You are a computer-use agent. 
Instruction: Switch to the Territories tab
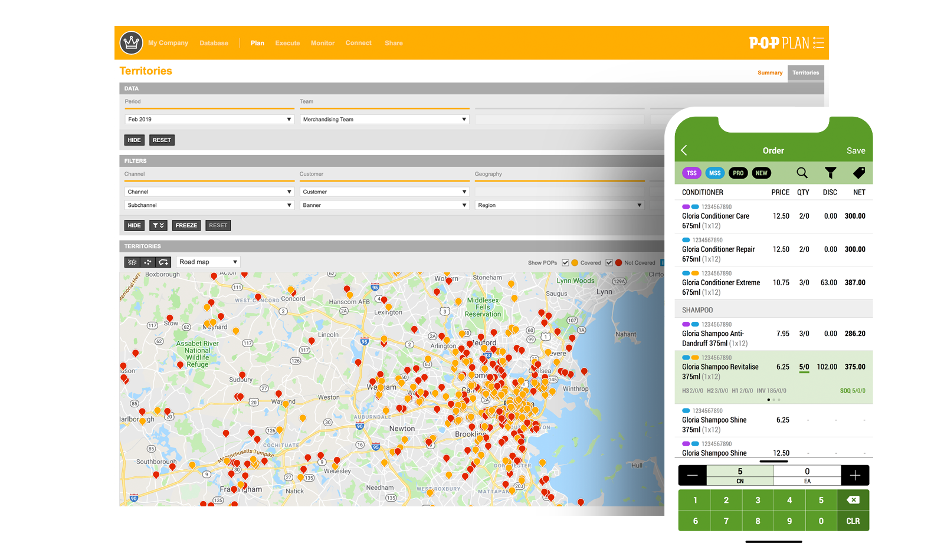(x=805, y=73)
